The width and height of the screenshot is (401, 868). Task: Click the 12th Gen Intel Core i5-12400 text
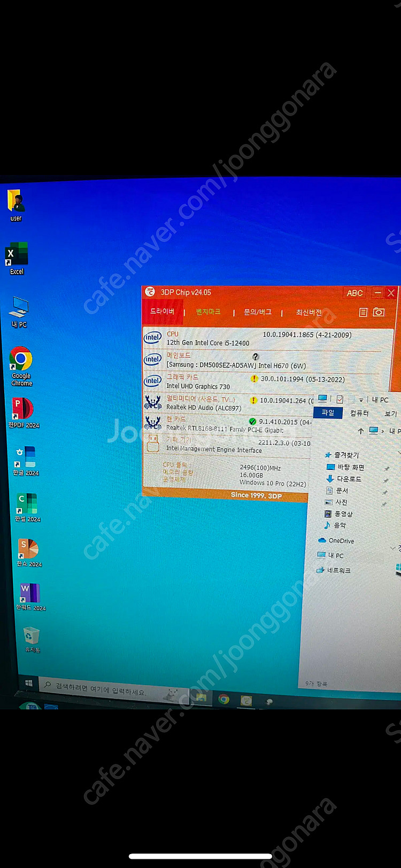tap(207, 343)
